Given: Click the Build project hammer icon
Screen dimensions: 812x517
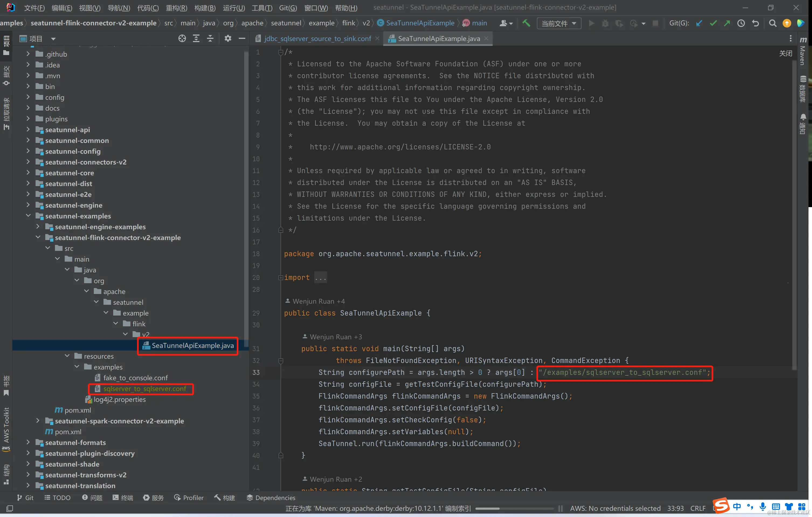Looking at the screenshot, I should pyautogui.click(x=526, y=23).
